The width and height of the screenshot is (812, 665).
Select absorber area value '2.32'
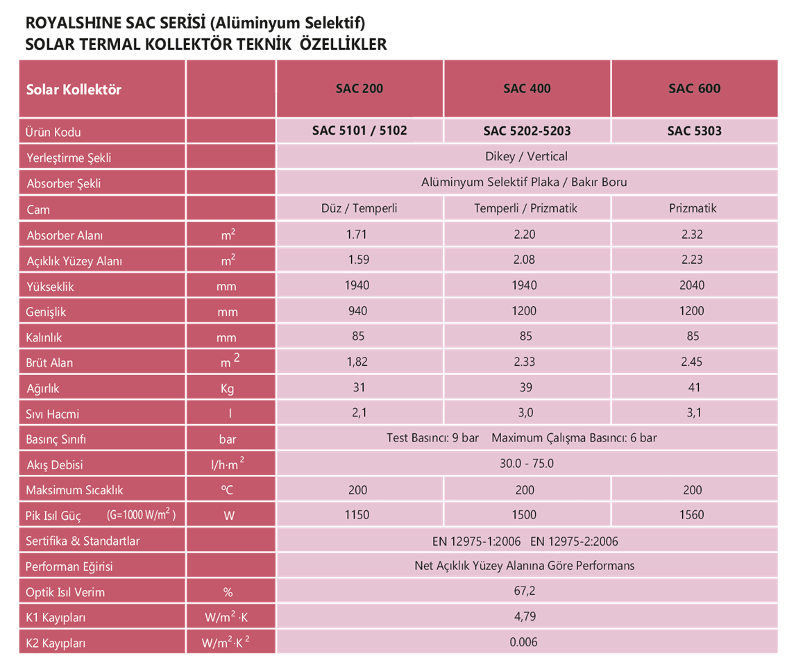(692, 234)
